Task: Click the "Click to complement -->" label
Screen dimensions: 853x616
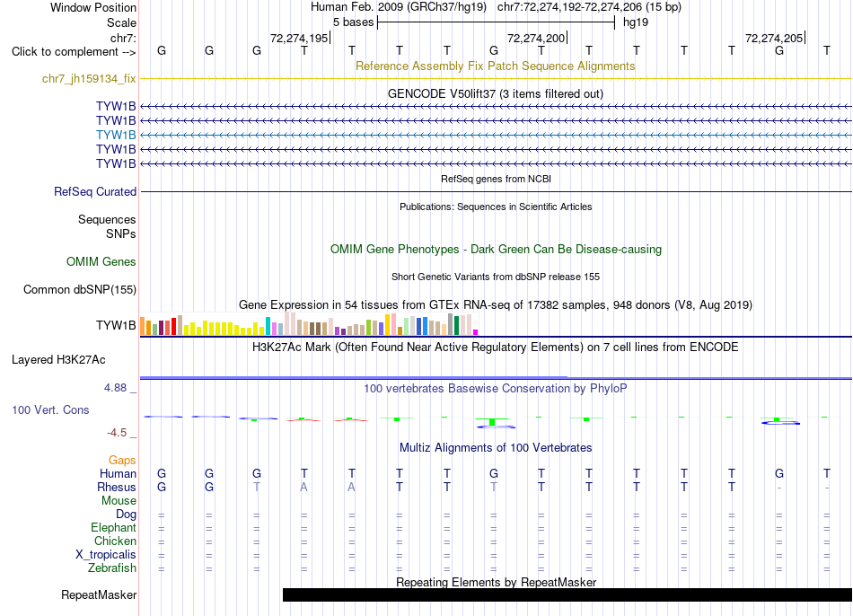Action: [74, 52]
